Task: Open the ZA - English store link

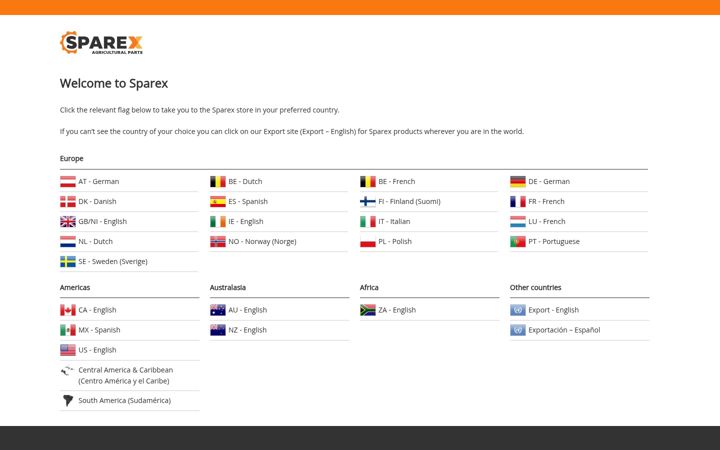Action: [x=397, y=310]
